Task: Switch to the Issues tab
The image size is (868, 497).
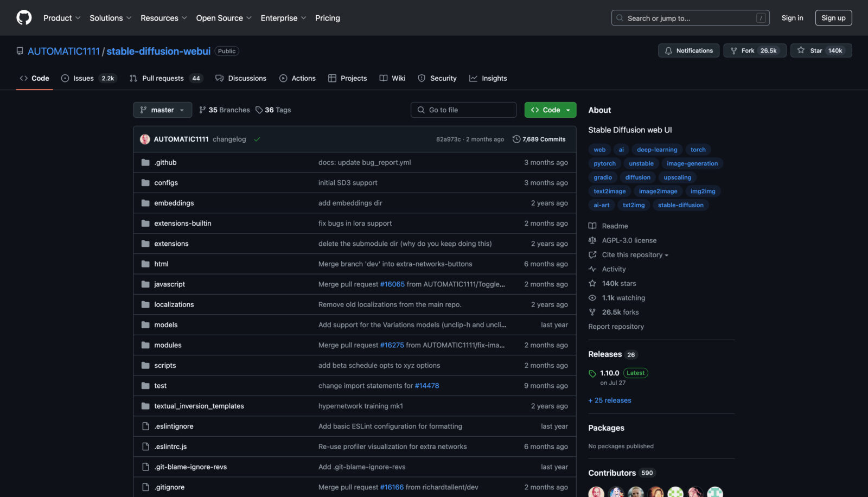Action: pyautogui.click(x=88, y=79)
